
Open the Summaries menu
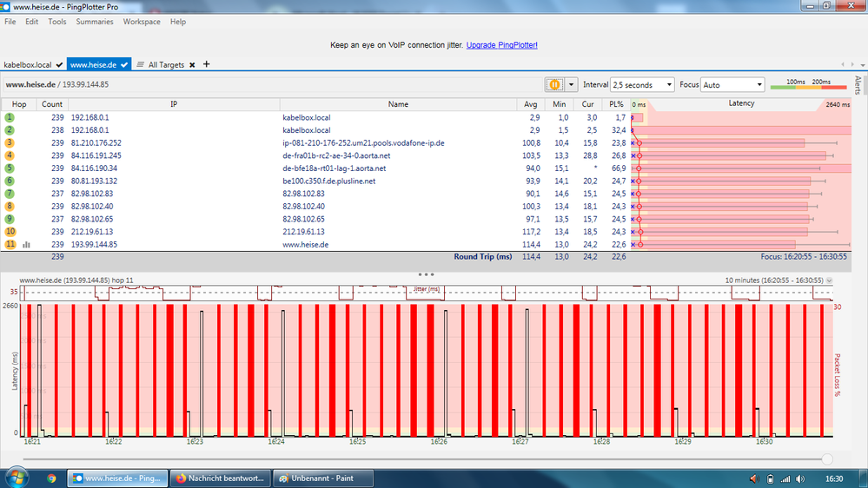tap(95, 22)
